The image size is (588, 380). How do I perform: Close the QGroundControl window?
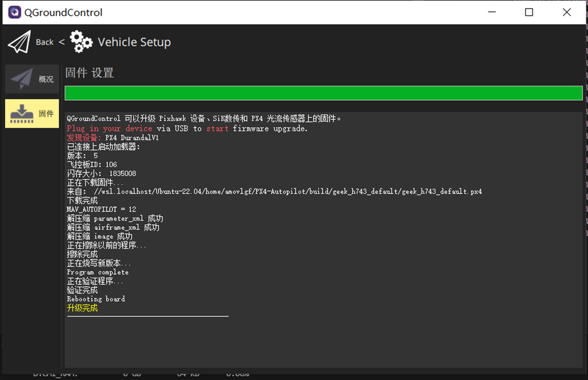click(x=567, y=12)
